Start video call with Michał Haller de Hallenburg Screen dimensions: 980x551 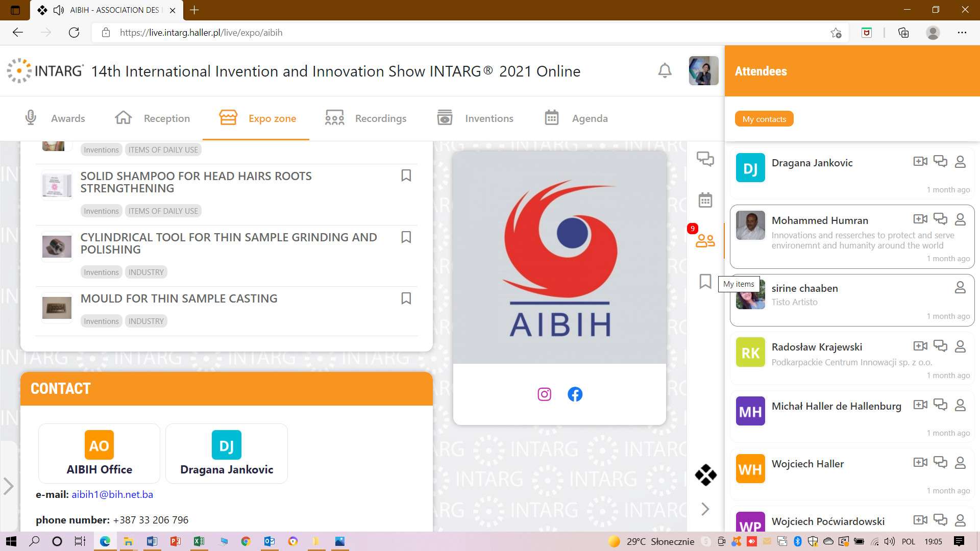(x=920, y=405)
